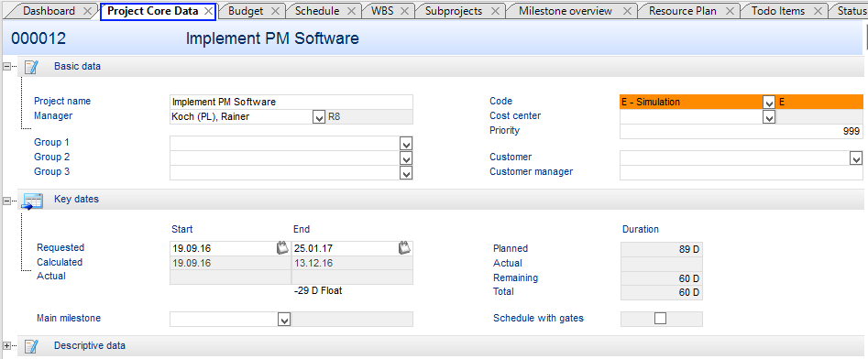Toggle the Schedule with gates checkbox
868x359 pixels.
click(660, 319)
